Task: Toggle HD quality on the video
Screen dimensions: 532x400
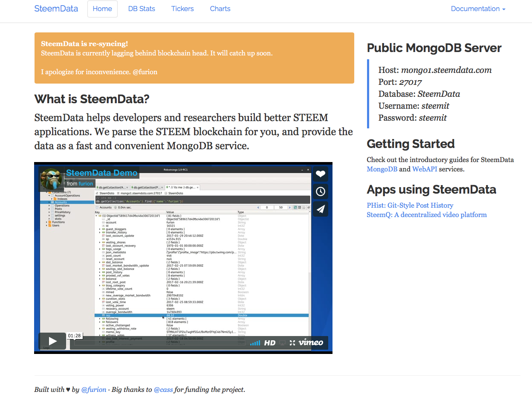Action: [x=270, y=343]
